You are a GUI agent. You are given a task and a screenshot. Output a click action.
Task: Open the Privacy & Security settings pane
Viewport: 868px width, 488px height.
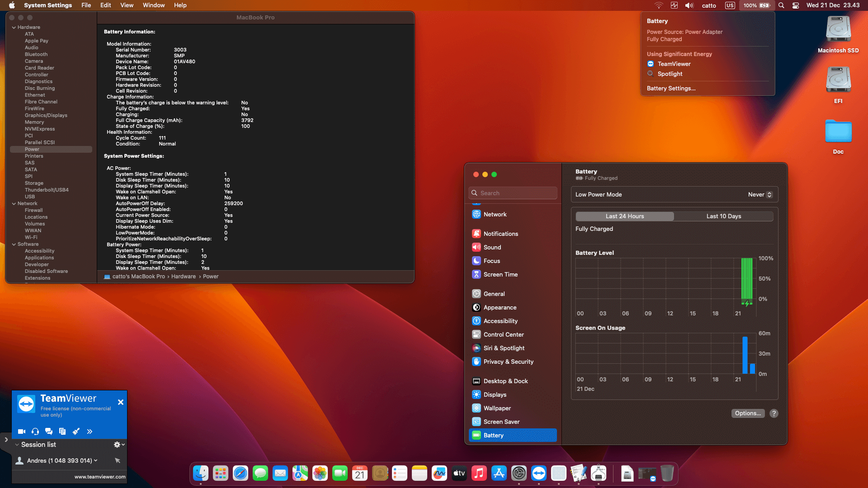[x=508, y=361]
